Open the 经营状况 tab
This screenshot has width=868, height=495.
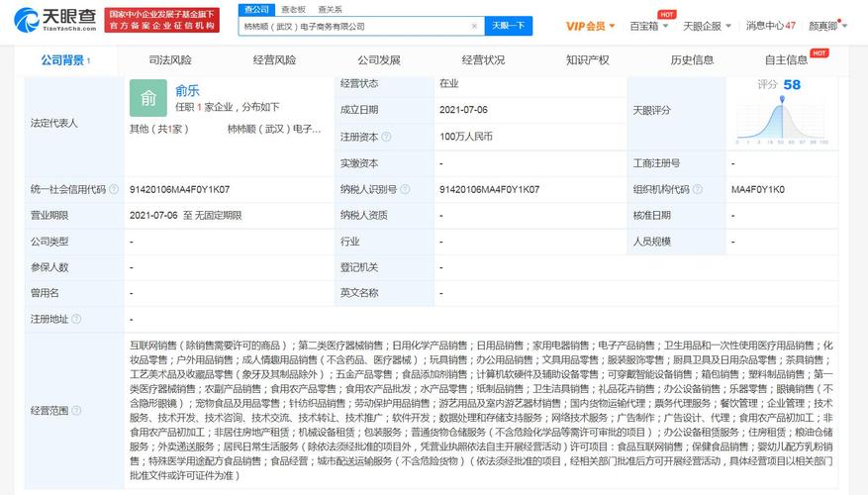pos(483,60)
